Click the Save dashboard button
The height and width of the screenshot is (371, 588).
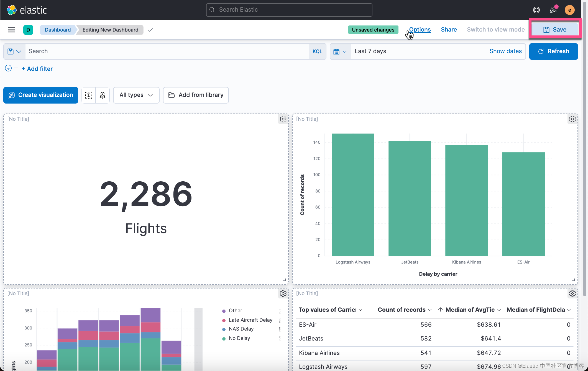click(x=555, y=30)
